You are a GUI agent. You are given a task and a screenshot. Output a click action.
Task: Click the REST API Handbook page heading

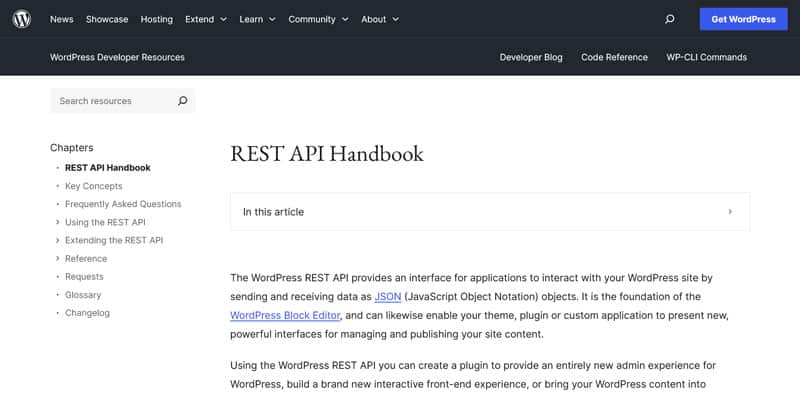pos(327,154)
